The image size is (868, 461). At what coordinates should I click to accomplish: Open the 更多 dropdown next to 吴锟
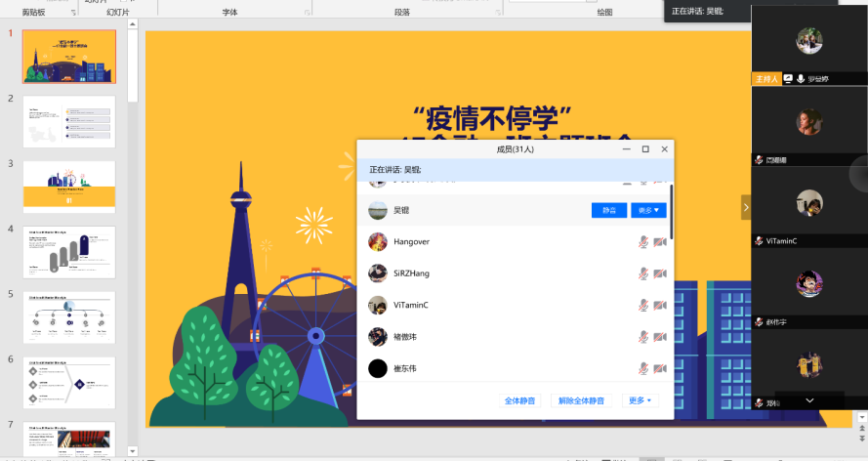coord(648,210)
